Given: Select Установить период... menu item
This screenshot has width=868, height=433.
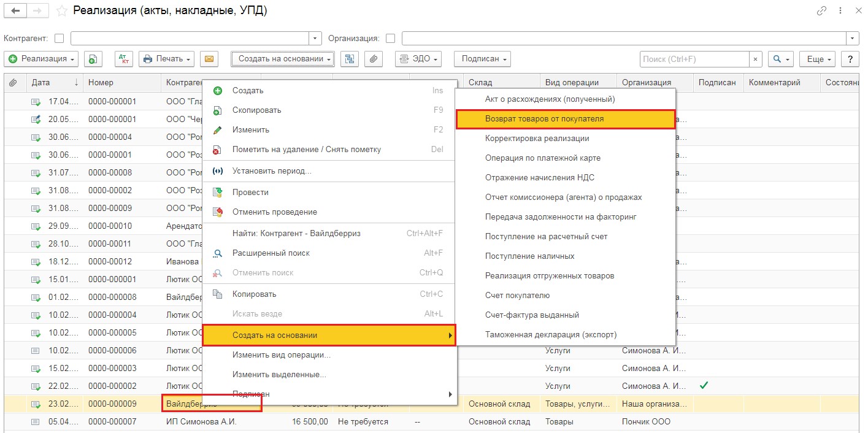Looking at the screenshot, I should 329,171.
